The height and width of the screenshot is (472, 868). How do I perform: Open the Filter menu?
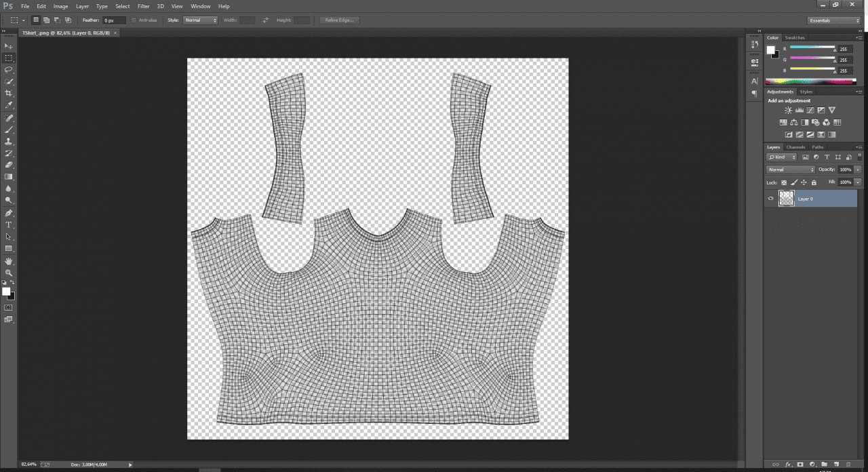[143, 6]
